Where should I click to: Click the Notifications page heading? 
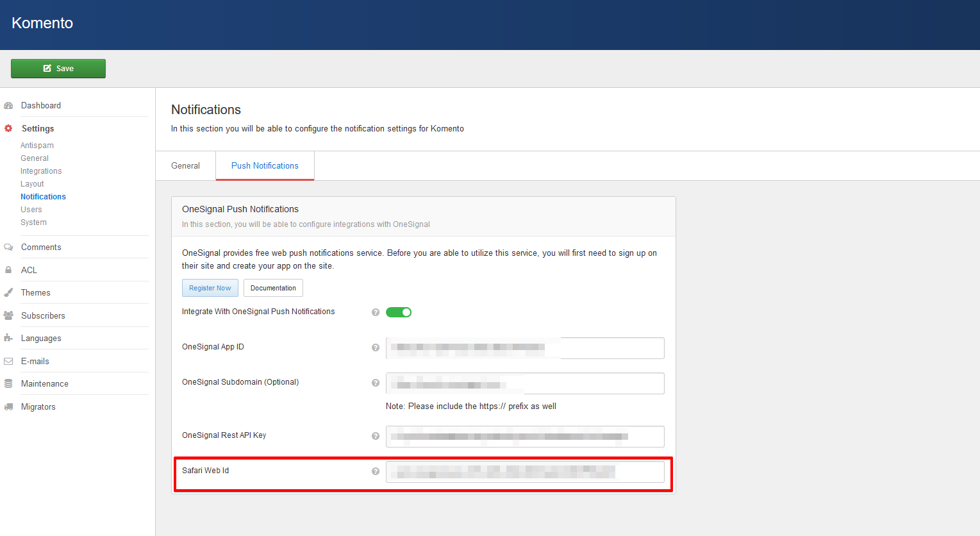tap(206, 110)
